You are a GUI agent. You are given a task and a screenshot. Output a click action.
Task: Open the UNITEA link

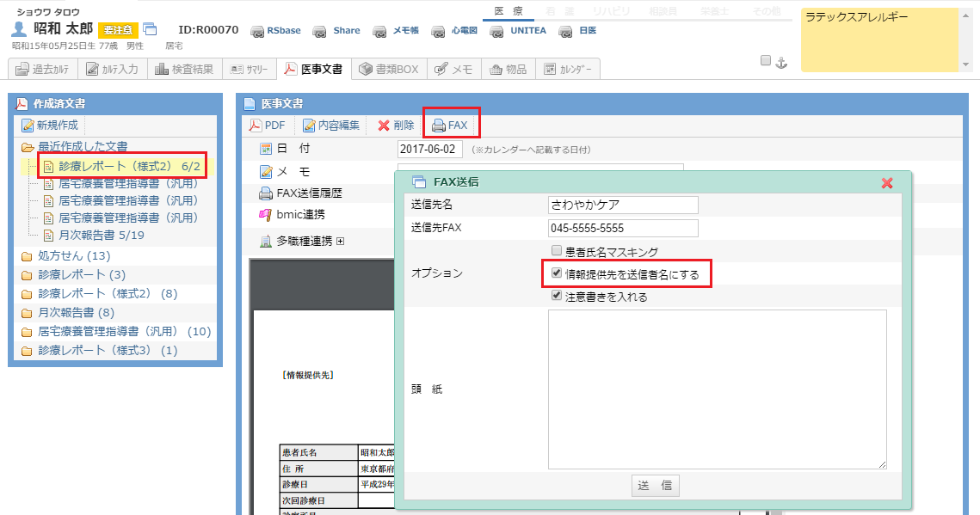click(x=518, y=31)
